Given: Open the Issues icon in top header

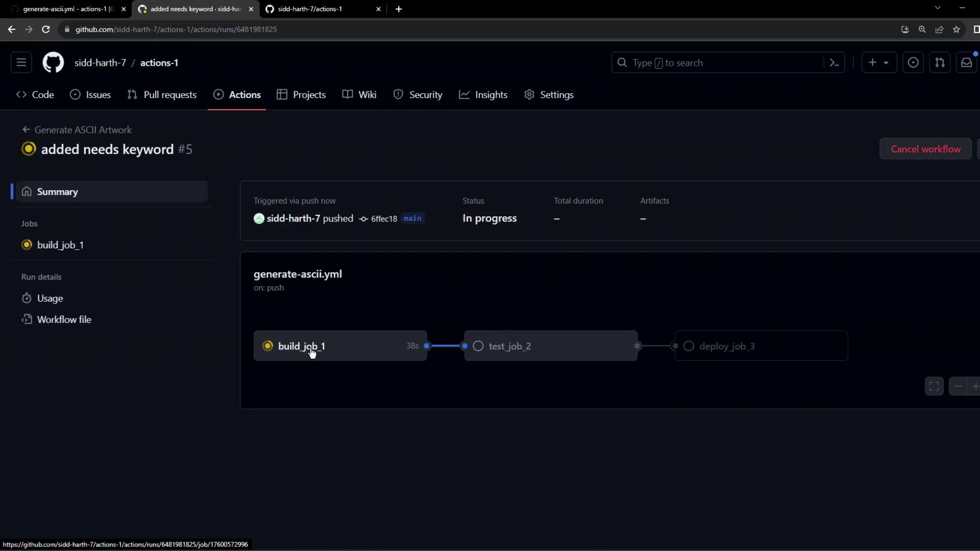Looking at the screenshot, I should [x=913, y=63].
